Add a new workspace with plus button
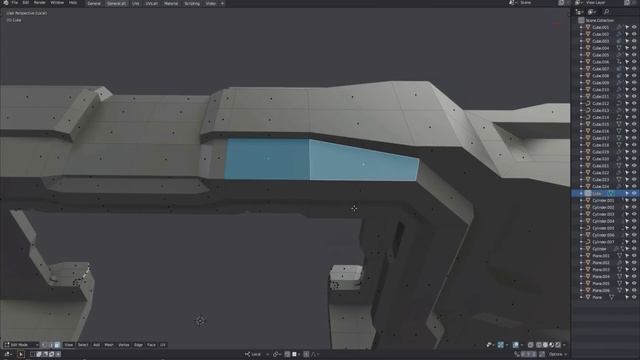The image size is (640, 360). (x=222, y=3)
